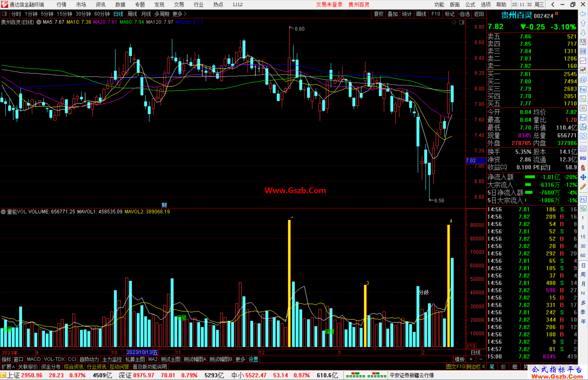Click the circle icon before 量能VOL label
This screenshot has width=588, height=380.
[3, 212]
